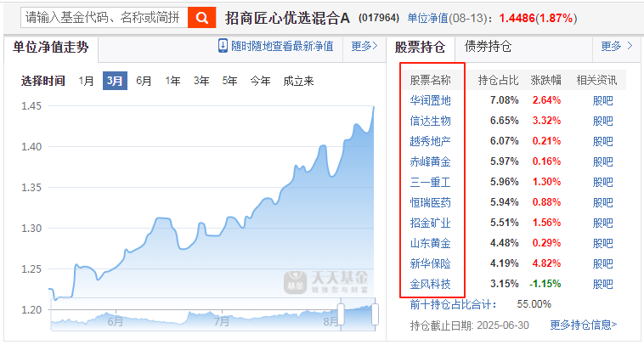The image size is (644, 345).
Task: Select the 5年 time range
Action: 229,81
